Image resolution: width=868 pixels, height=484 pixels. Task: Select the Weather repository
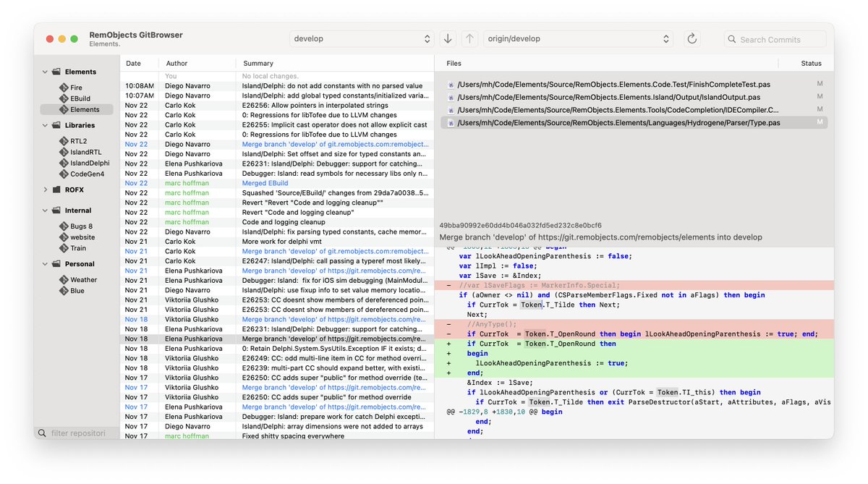point(77,280)
